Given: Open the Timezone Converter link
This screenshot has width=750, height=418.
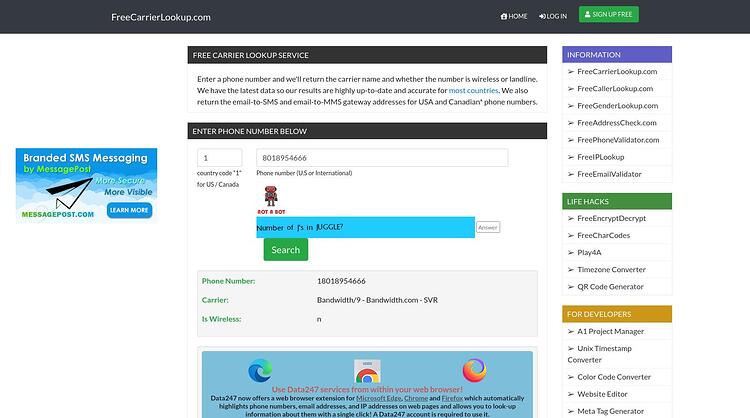Looking at the screenshot, I should click(611, 269).
